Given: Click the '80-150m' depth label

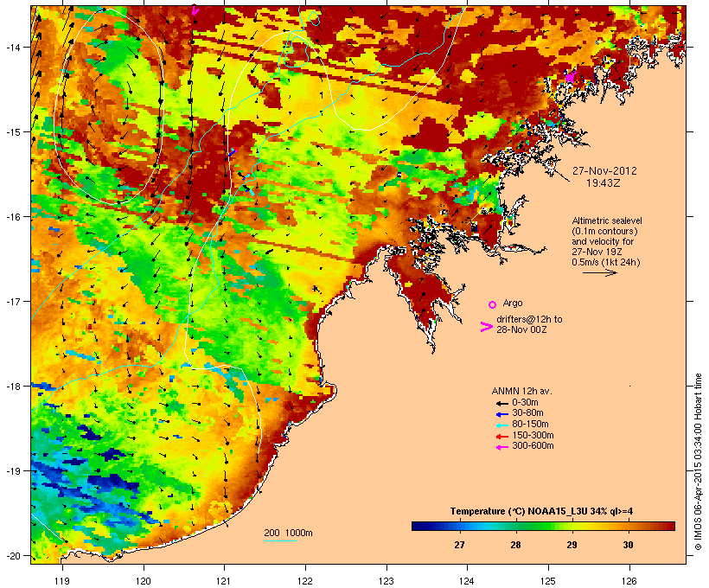Looking at the screenshot, I should pyautogui.click(x=530, y=425).
